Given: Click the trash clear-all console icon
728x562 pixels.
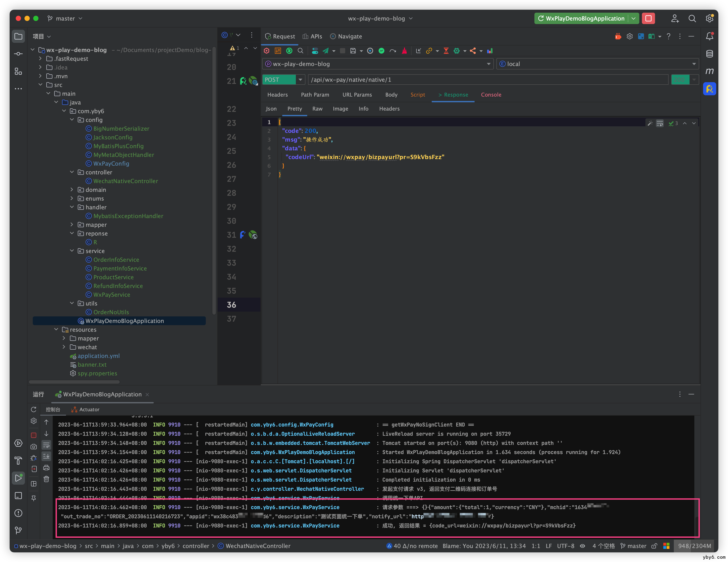Looking at the screenshot, I should (46, 479).
